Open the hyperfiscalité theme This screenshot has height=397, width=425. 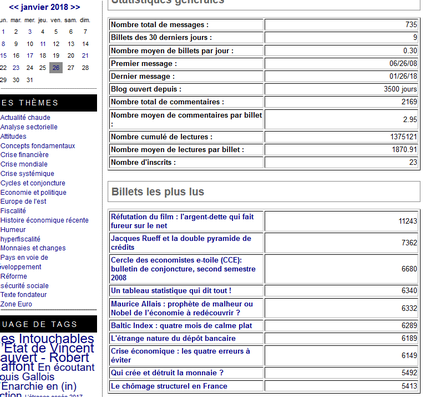[x=20, y=239]
